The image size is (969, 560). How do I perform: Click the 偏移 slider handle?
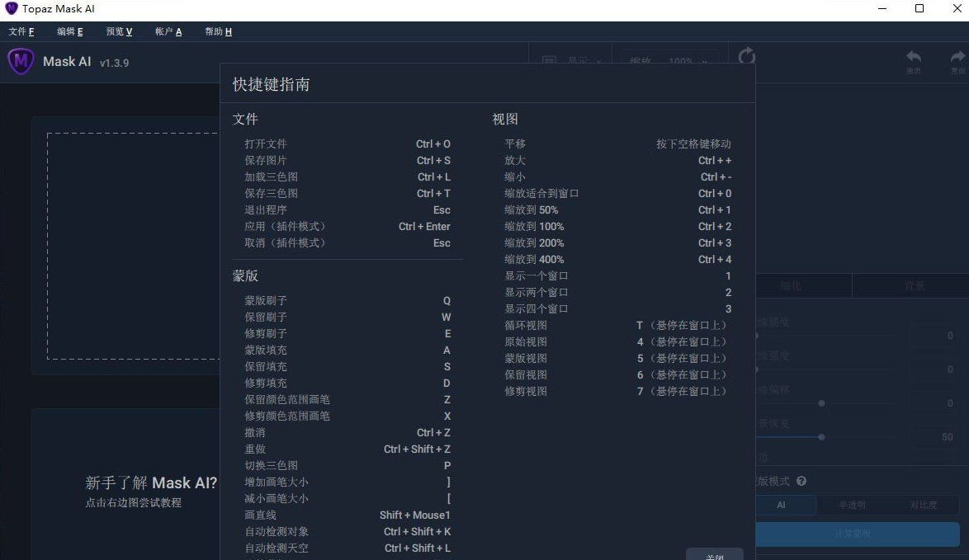(821, 403)
